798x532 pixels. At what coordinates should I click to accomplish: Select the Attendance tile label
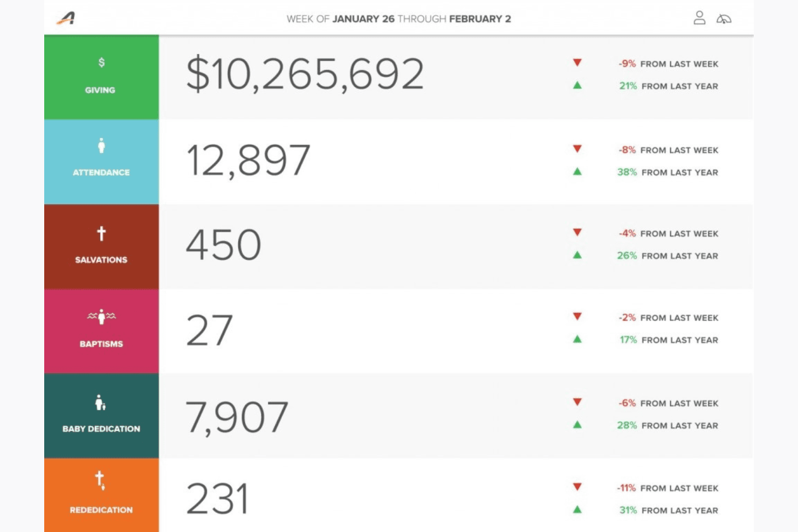coord(101,172)
